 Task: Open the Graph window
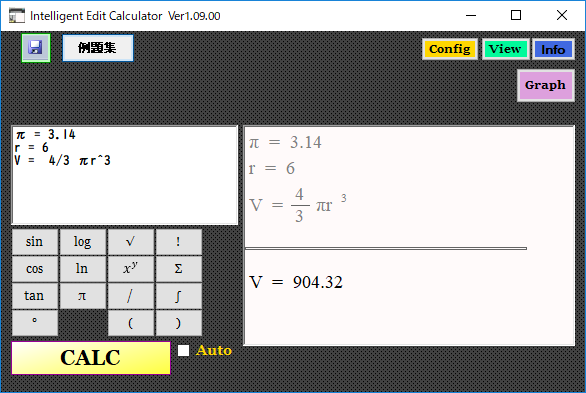click(x=545, y=85)
